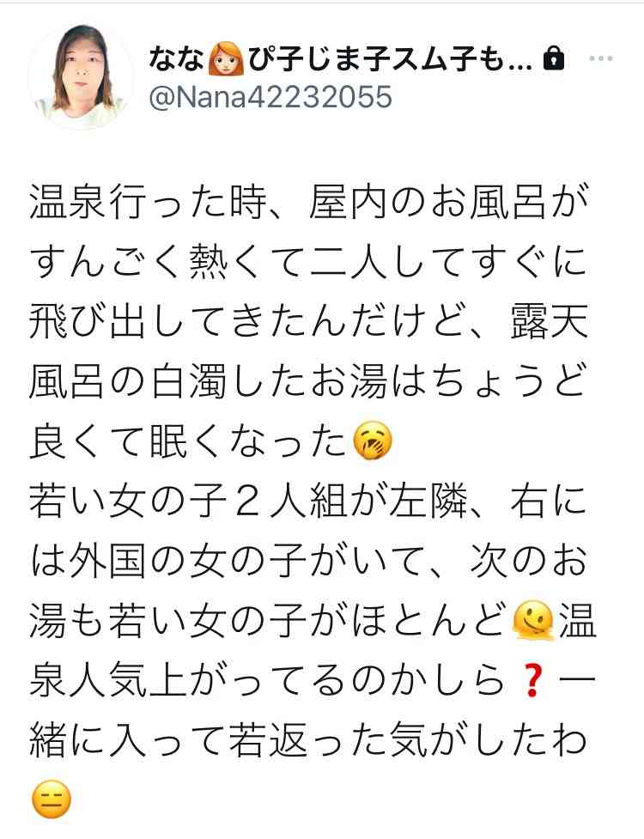The width and height of the screenshot is (644, 839).
Task: Click the @Nana42232055 handle
Action: pyautogui.click(x=270, y=98)
